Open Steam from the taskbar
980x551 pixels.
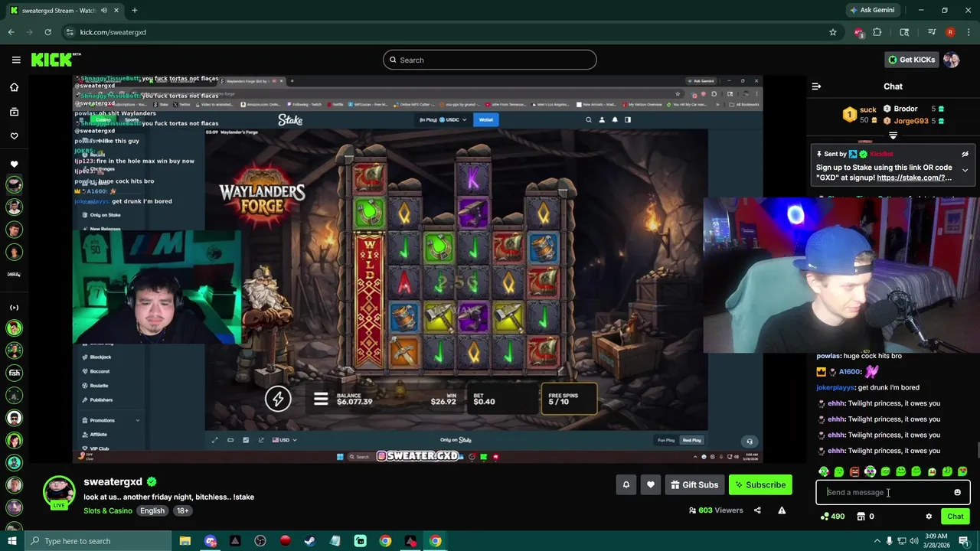(310, 541)
